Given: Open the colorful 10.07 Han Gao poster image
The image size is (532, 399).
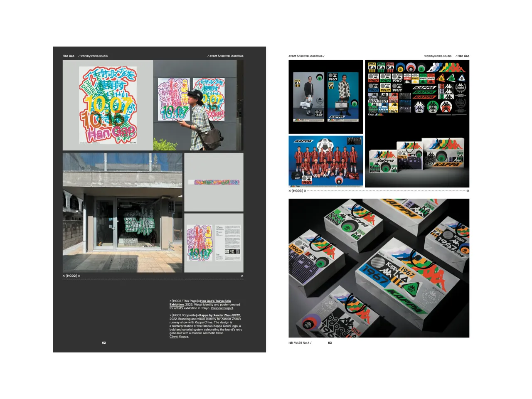Looking at the screenshot, I should point(108,105).
